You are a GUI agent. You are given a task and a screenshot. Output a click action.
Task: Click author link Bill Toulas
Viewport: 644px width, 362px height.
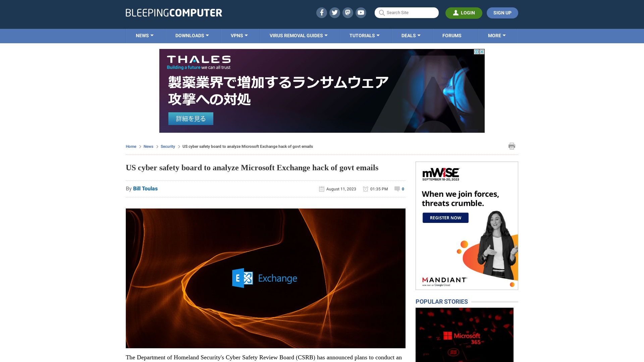click(145, 188)
